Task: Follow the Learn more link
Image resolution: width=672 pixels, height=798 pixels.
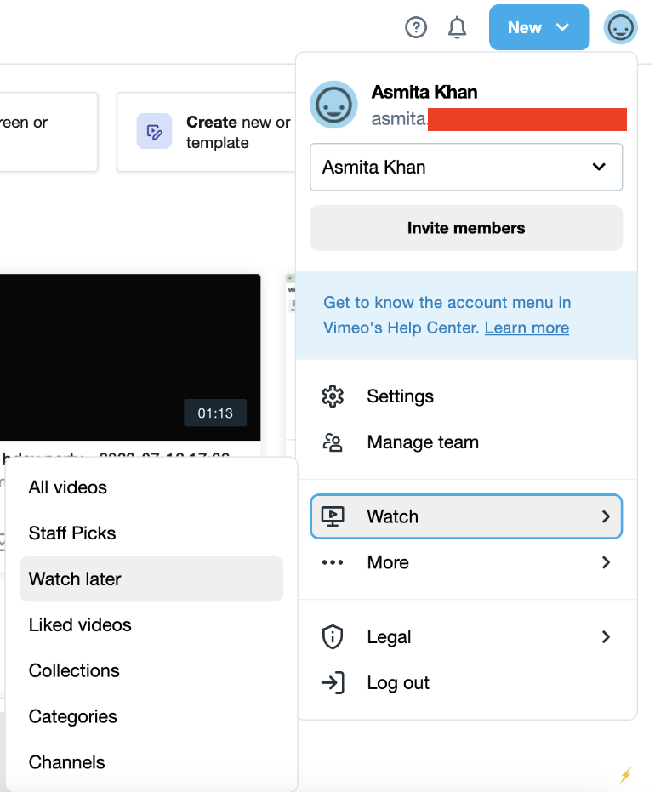Action: [527, 328]
